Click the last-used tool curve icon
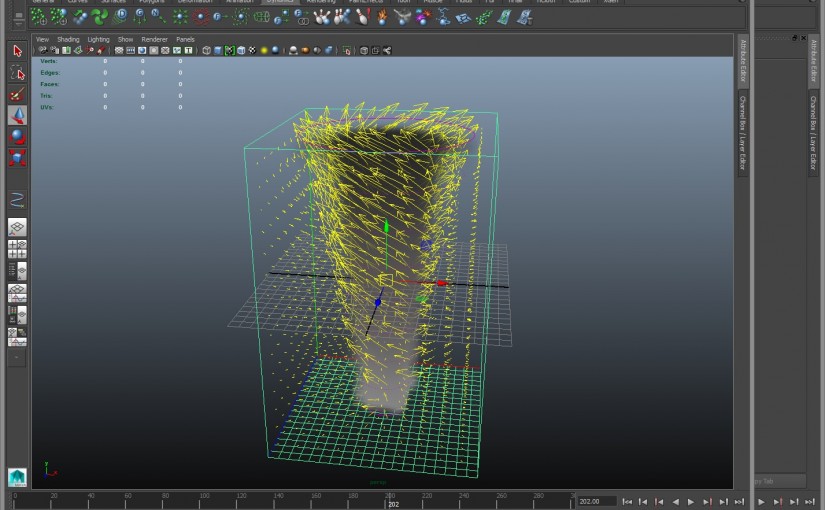Image resolution: width=825 pixels, height=510 pixels. 17,201
